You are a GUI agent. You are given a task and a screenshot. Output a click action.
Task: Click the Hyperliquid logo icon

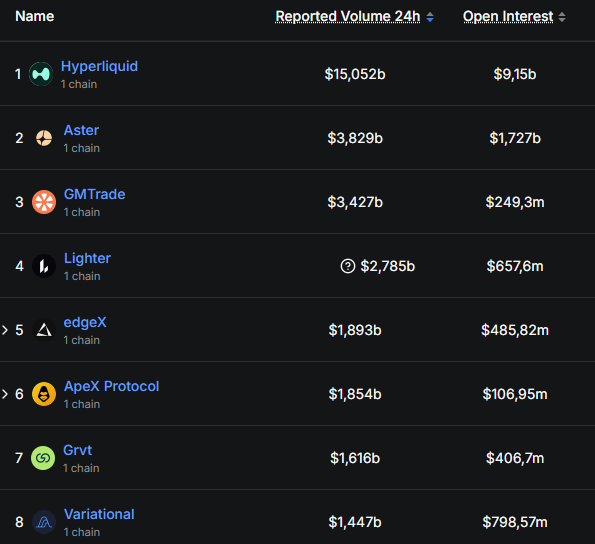click(41, 74)
